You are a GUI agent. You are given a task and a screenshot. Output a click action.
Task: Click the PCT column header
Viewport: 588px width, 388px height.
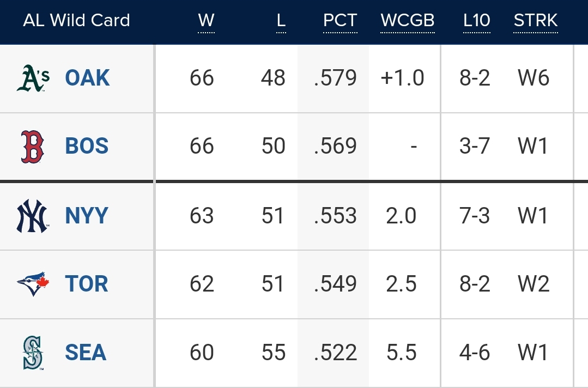340,21
